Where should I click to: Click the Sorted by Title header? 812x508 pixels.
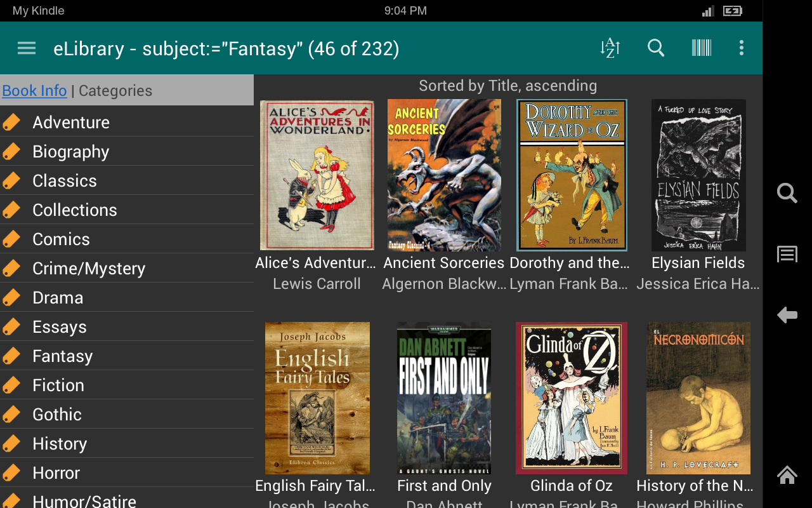(x=507, y=85)
